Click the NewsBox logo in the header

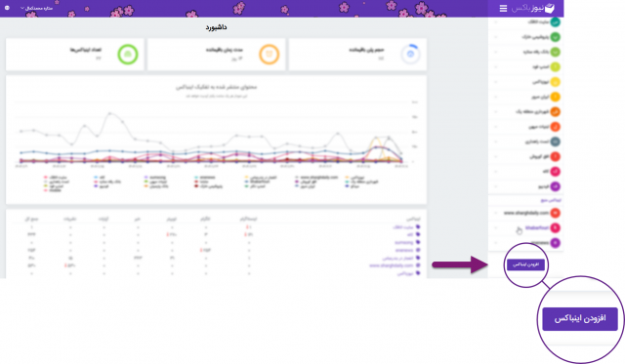point(533,9)
